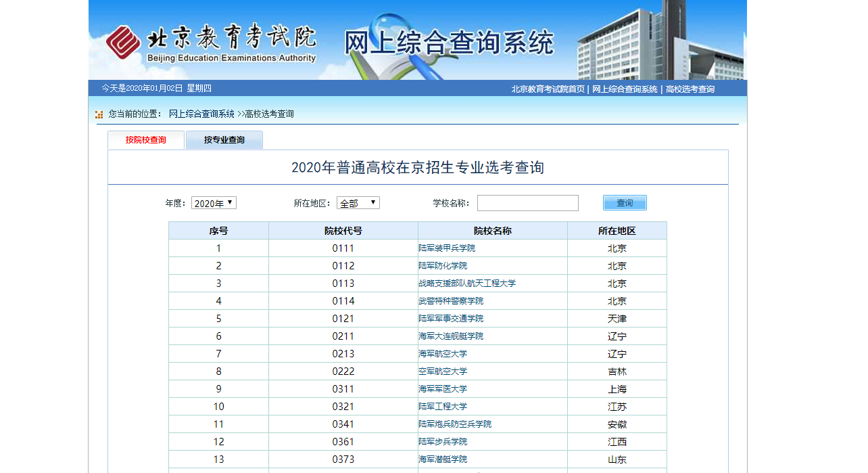The width and height of the screenshot is (868, 473).
Task: Open the 武警特种警察学院 link
Action: pyautogui.click(x=451, y=301)
